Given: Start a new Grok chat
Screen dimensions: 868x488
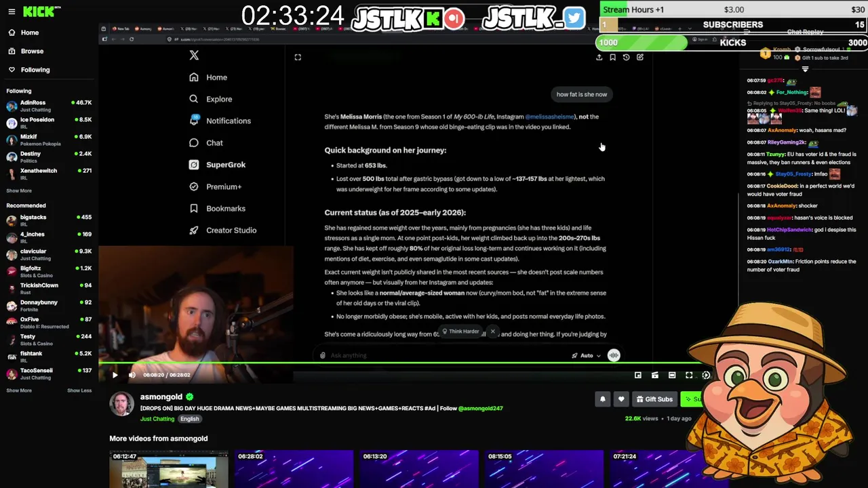Looking at the screenshot, I should point(639,58).
